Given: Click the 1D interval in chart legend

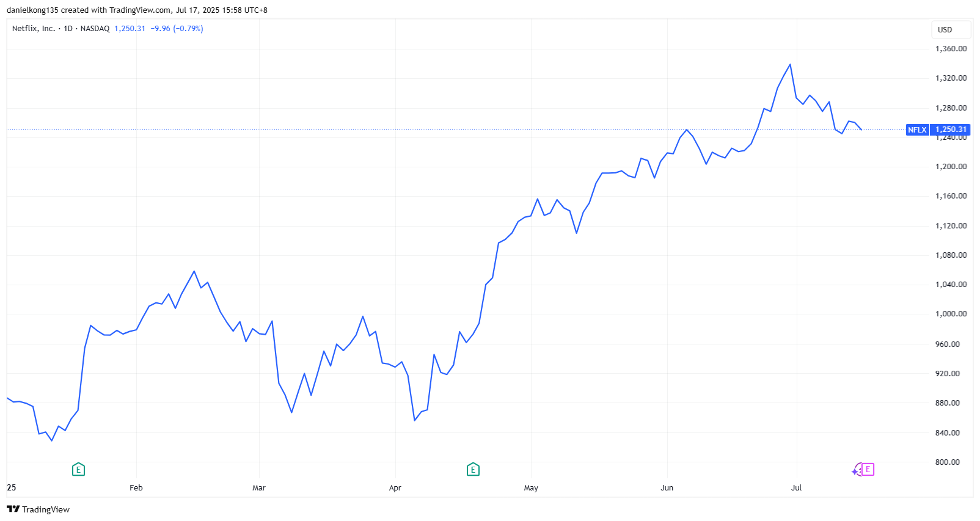Looking at the screenshot, I should click(x=68, y=29).
